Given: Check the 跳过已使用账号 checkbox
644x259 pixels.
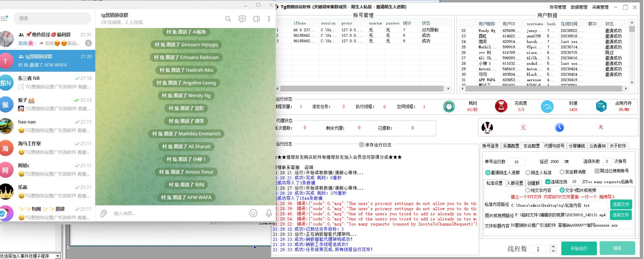Looking at the screenshot, I should coord(597,171).
